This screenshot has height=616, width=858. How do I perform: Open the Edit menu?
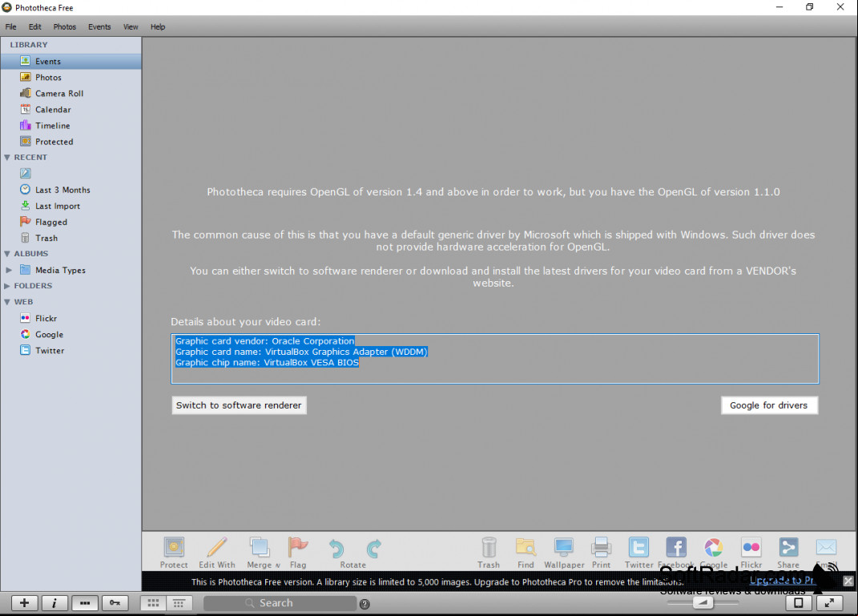click(x=35, y=26)
